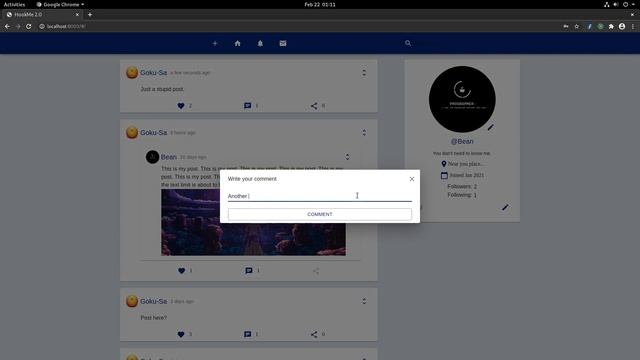
Task: Like the post with the purple image
Action: click(182, 271)
